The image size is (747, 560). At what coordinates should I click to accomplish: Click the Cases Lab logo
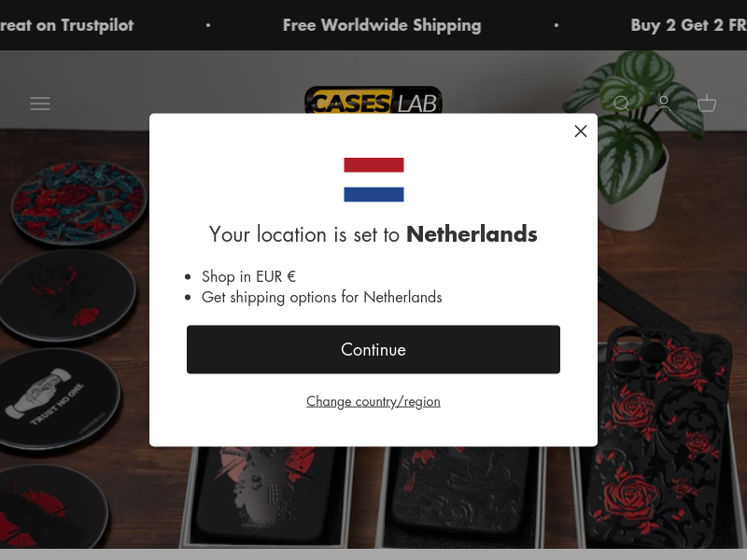tap(373, 101)
